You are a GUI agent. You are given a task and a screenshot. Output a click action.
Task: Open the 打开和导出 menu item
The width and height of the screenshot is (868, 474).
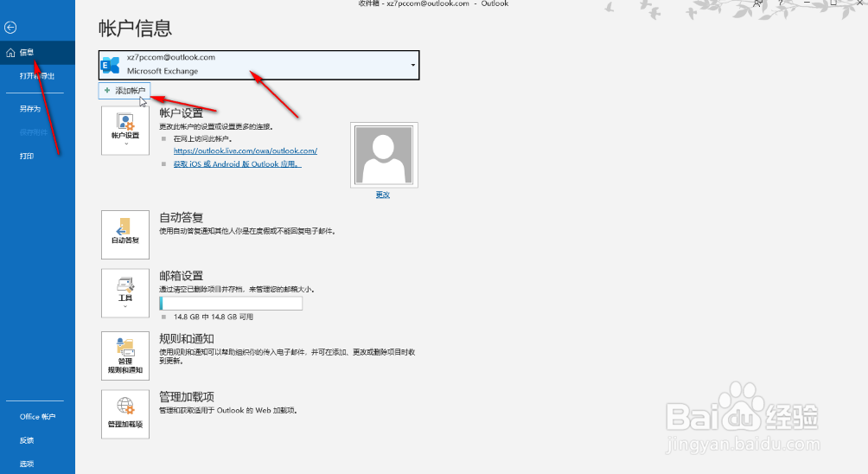(37, 76)
